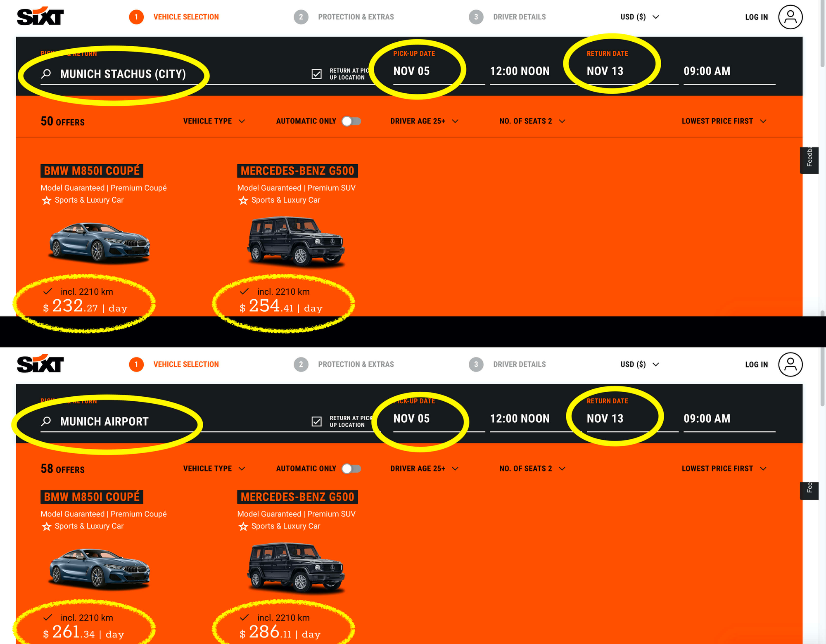Screen dimensions: 826x644
Task: Enable Automatic Only switch in the 58 offers bar
Action: tap(351, 469)
